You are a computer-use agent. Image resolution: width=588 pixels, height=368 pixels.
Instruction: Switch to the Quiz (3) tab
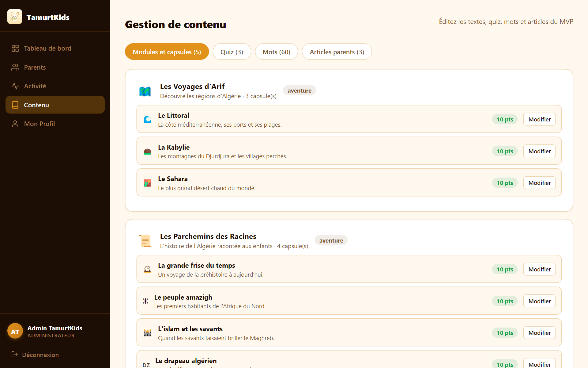(232, 52)
